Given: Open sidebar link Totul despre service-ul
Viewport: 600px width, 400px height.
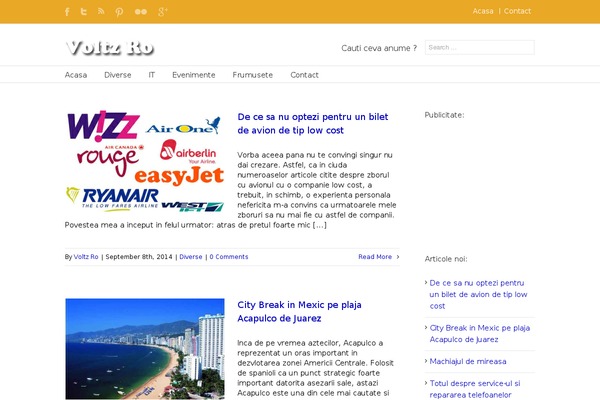Looking at the screenshot, I should pos(474,389).
